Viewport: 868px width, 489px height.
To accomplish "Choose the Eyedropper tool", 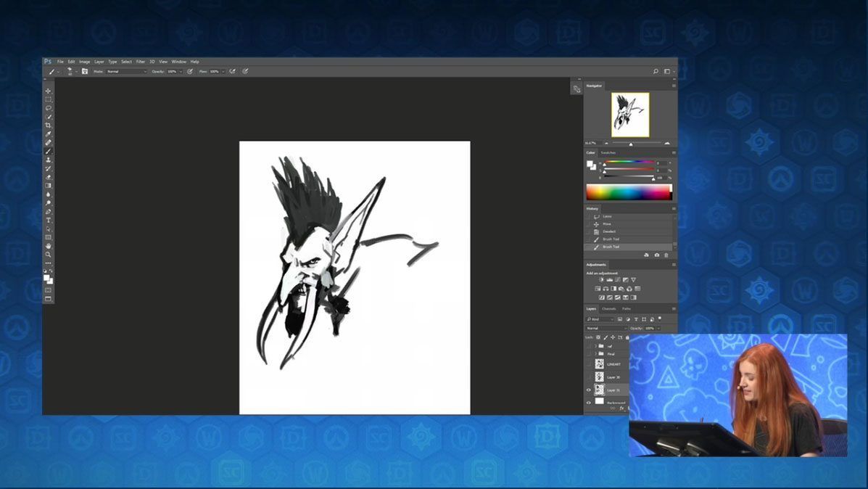I will coord(49,134).
